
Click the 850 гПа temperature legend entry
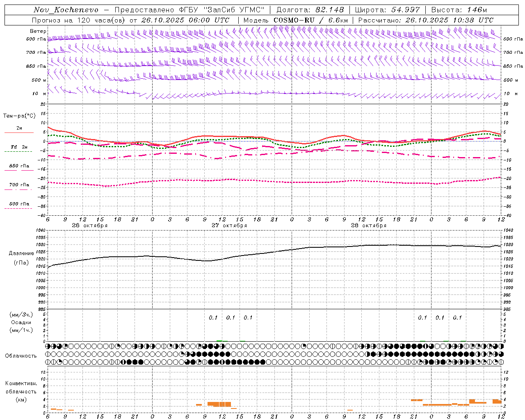(19, 166)
